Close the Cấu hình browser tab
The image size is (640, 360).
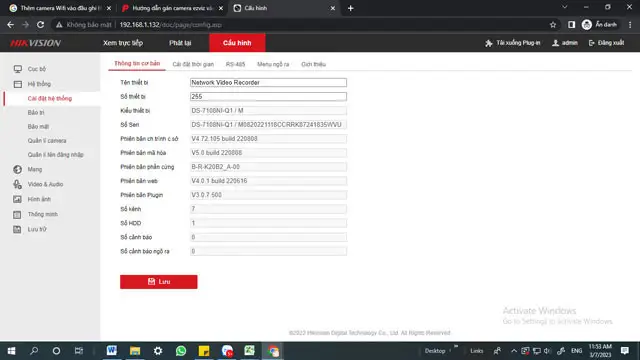coord(333,8)
